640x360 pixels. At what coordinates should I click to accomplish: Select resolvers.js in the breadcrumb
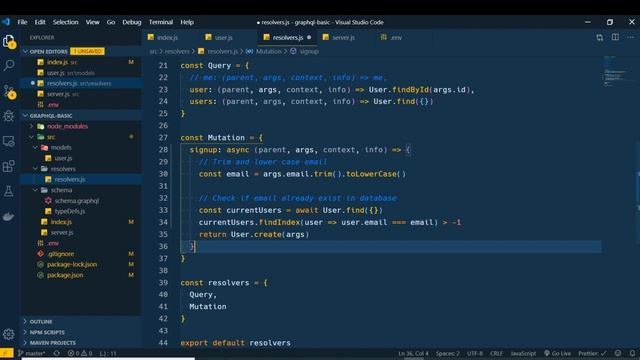[x=222, y=51]
